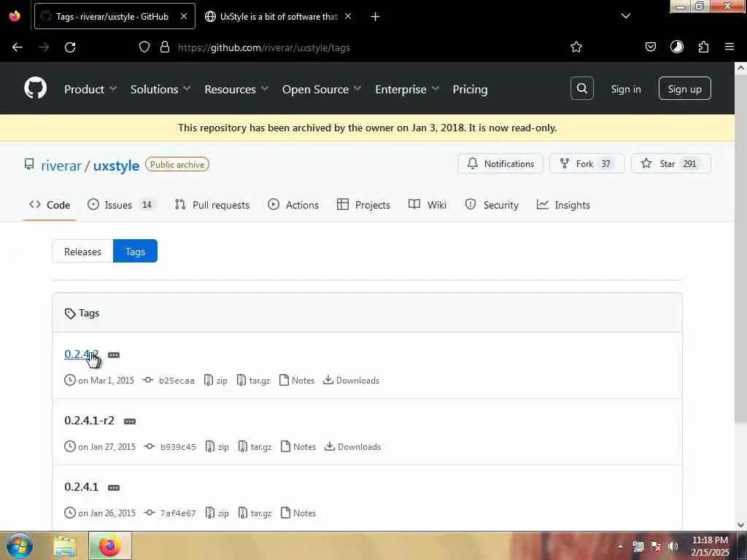
Task: Open the Security tab
Action: point(492,205)
